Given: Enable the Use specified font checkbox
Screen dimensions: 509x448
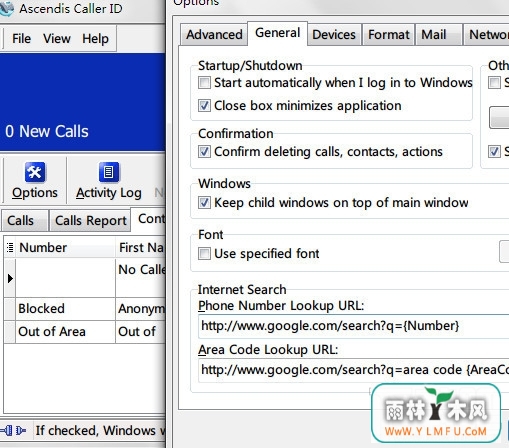Looking at the screenshot, I should pyautogui.click(x=204, y=254).
